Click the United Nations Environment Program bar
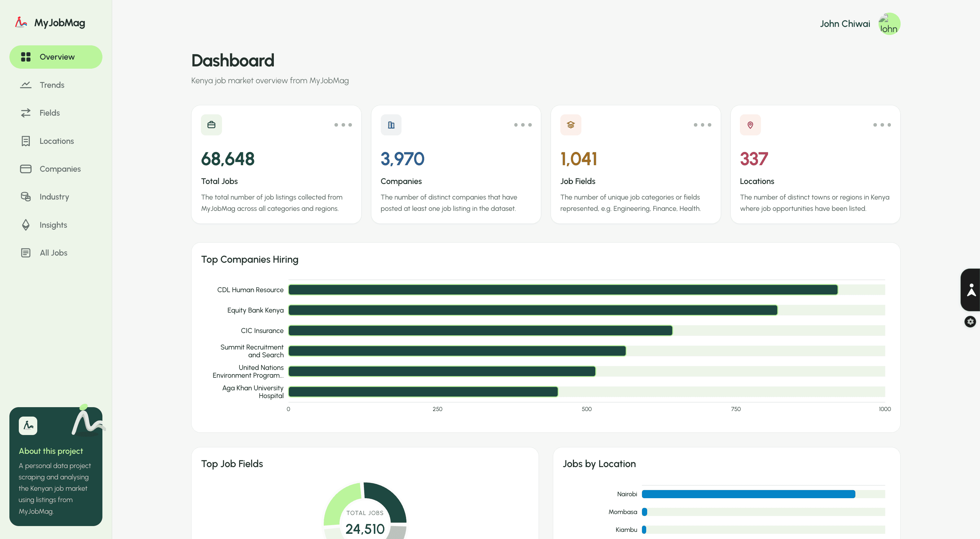This screenshot has width=980, height=539. tap(442, 371)
